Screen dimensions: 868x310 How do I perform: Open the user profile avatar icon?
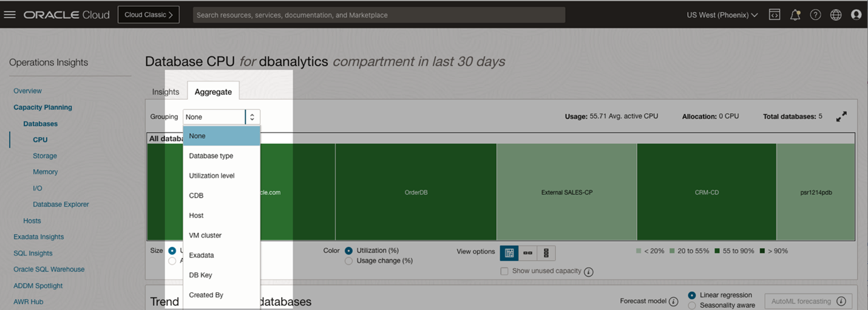click(856, 15)
